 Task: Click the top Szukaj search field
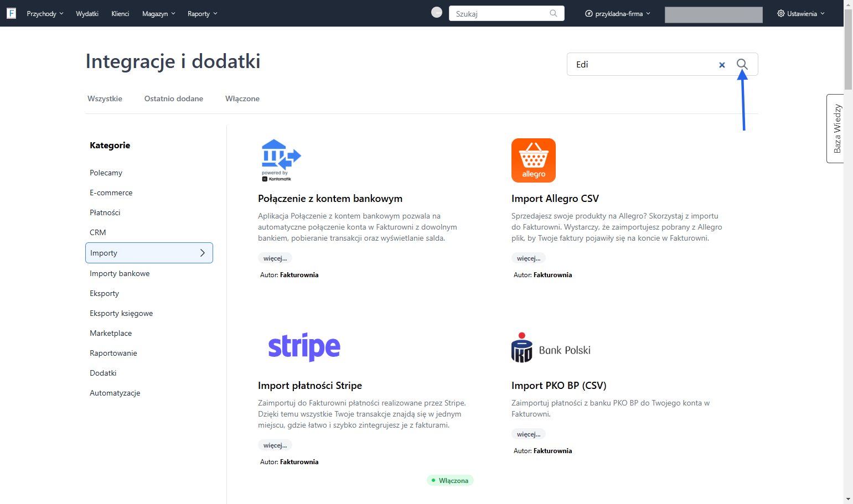pos(506,13)
